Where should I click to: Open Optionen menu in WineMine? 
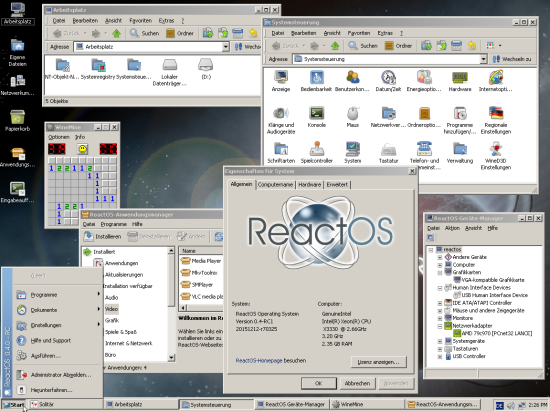(x=59, y=137)
